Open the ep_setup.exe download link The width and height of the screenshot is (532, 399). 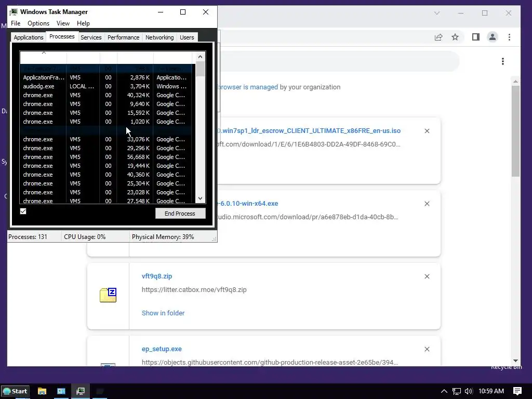tap(162, 349)
